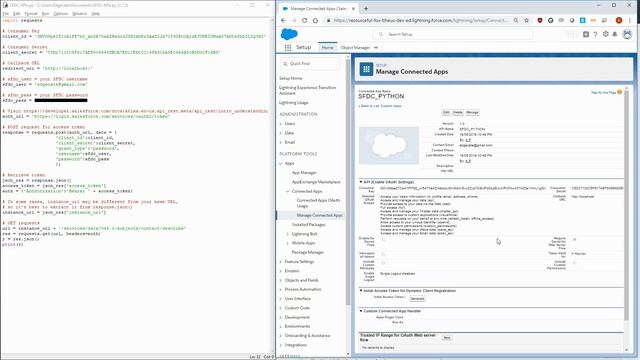Viewport: 640px width, 360px height.
Task: Open the user avatar profile menu
Action: (x=627, y=34)
